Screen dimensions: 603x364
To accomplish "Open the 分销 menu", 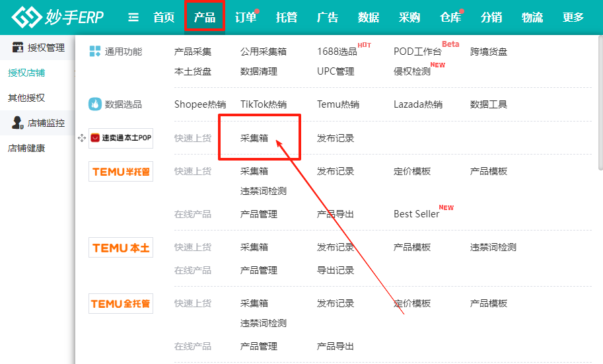I will click(491, 17).
